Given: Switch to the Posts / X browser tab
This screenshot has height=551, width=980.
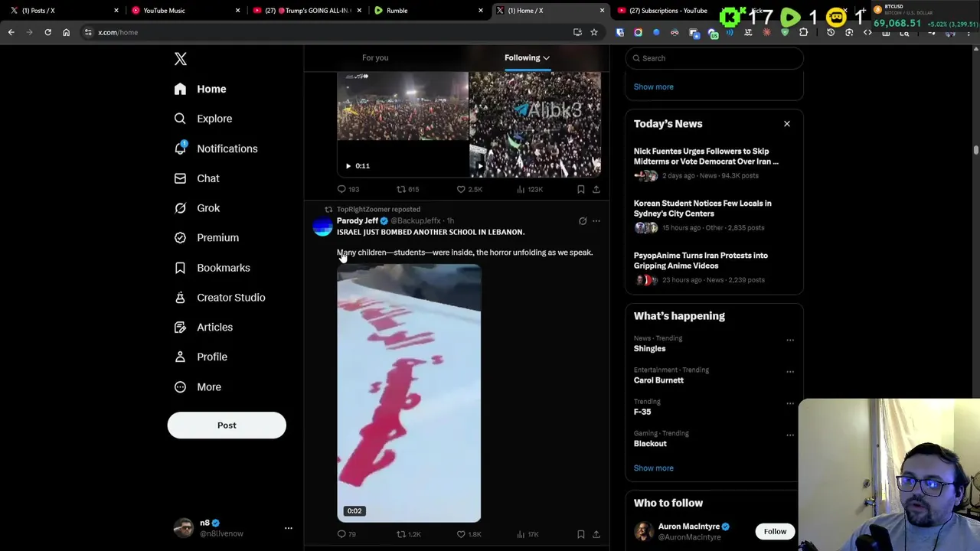Looking at the screenshot, I should click(61, 11).
